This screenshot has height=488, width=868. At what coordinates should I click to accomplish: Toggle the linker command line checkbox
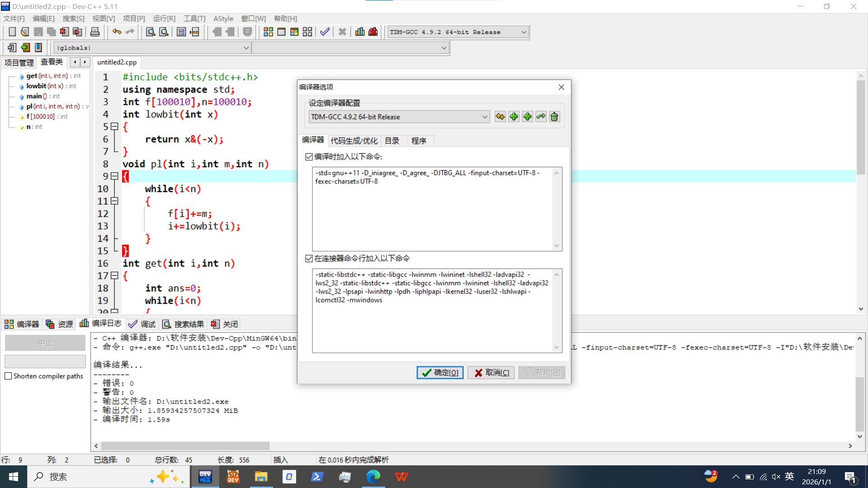[309, 258]
